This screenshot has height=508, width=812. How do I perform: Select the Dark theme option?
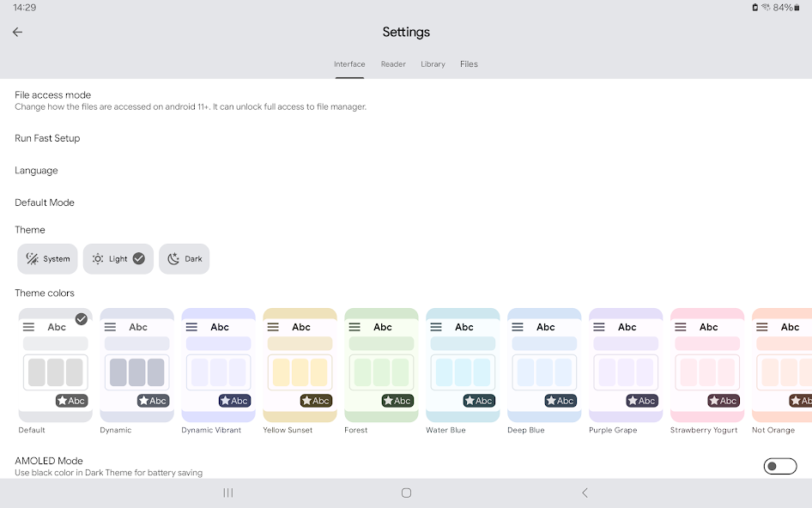point(184,258)
